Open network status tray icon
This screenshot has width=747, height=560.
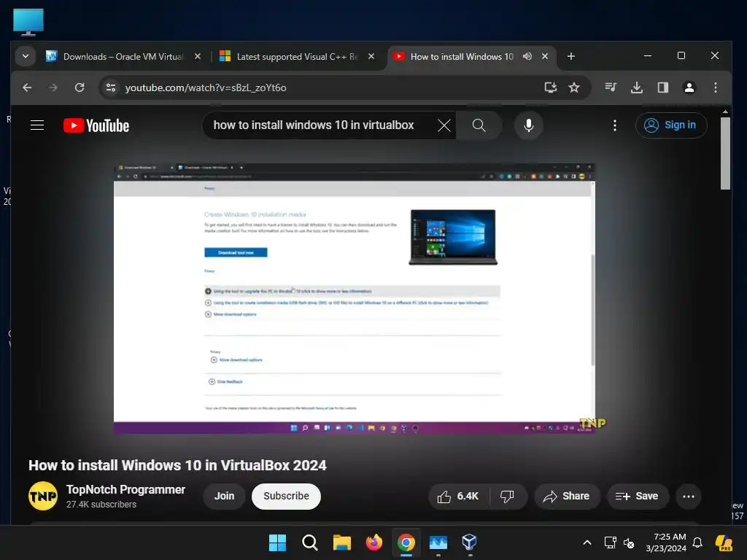pyautogui.click(x=610, y=542)
